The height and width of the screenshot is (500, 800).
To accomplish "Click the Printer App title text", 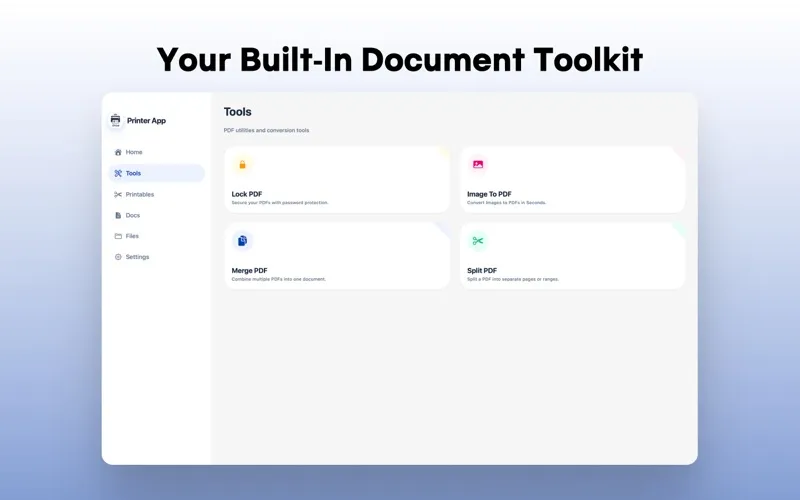I will tap(146, 121).
